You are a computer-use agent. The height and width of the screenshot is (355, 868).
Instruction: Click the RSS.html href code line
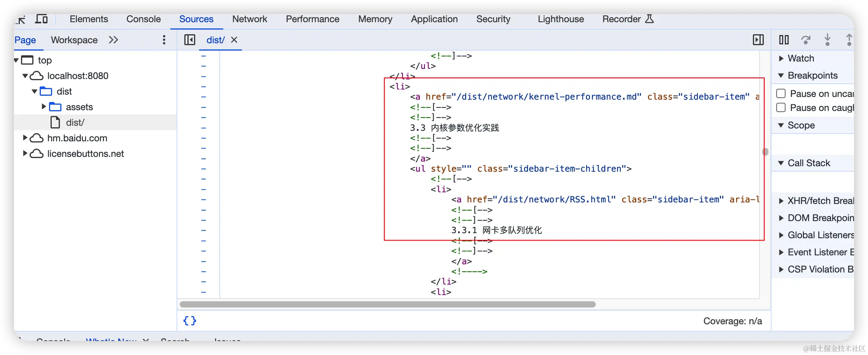605,199
